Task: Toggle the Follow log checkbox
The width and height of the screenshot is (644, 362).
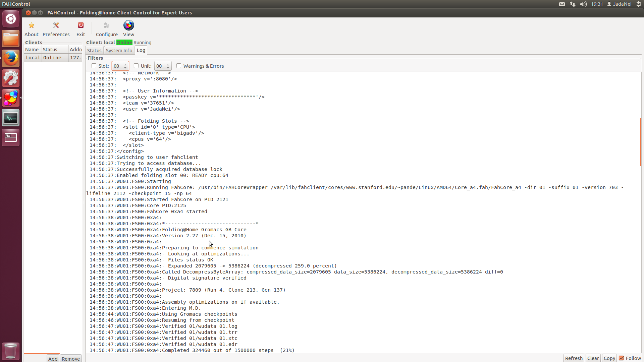Action: pyautogui.click(x=622, y=358)
